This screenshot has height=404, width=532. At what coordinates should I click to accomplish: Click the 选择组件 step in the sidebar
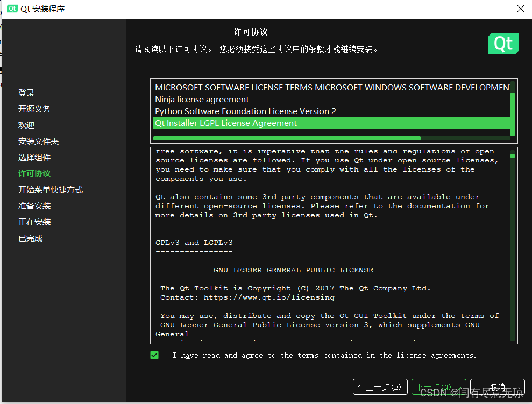pos(34,158)
